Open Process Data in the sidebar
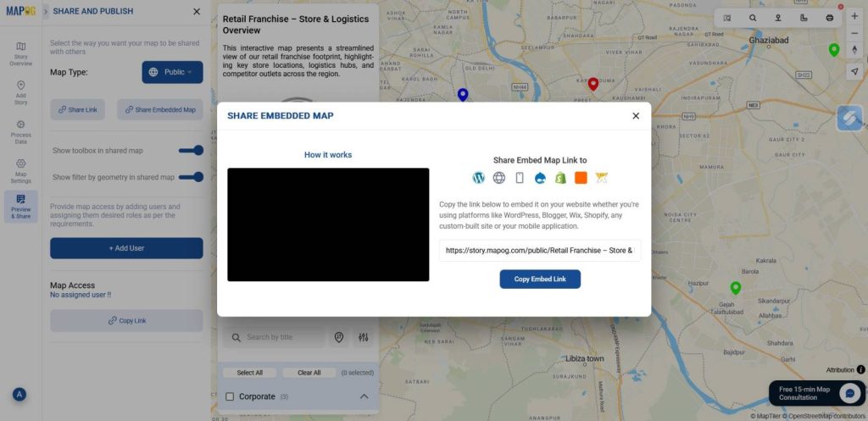The width and height of the screenshot is (868, 421). 20,132
